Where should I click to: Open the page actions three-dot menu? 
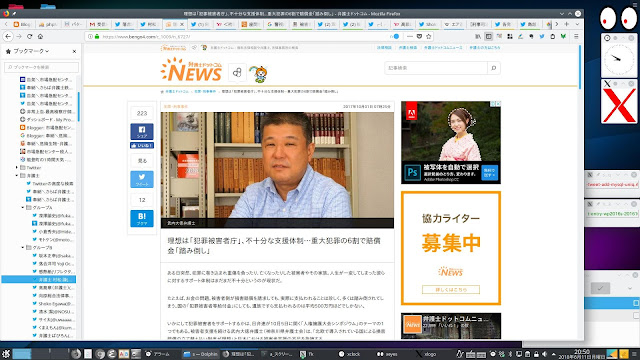pos(410,36)
